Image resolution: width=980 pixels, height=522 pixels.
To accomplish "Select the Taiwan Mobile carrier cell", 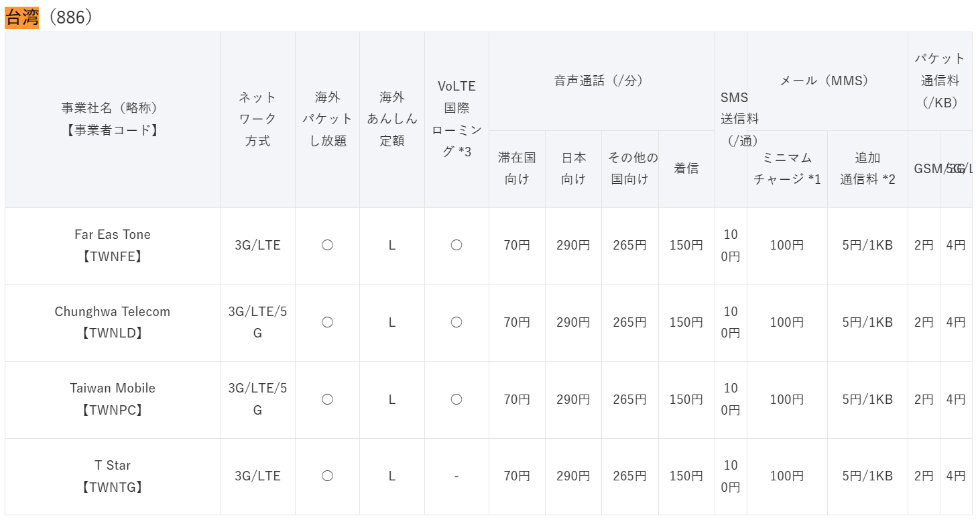I will pyautogui.click(x=113, y=399).
